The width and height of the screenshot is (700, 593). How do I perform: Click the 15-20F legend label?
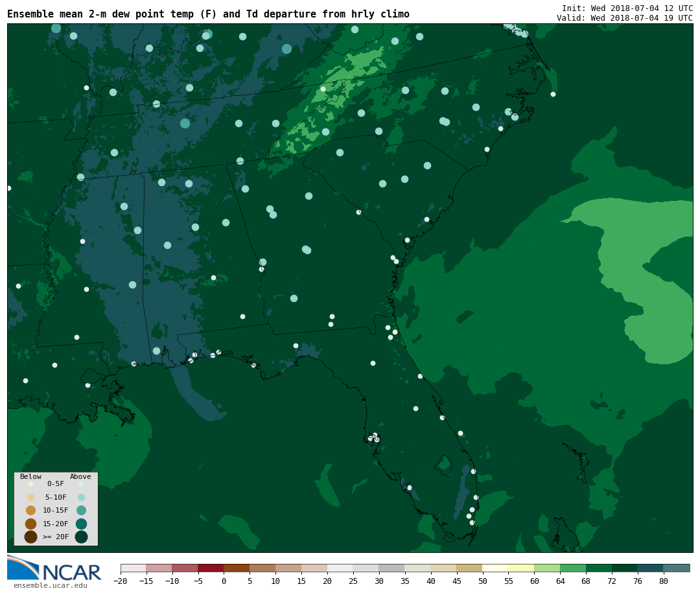click(x=56, y=524)
